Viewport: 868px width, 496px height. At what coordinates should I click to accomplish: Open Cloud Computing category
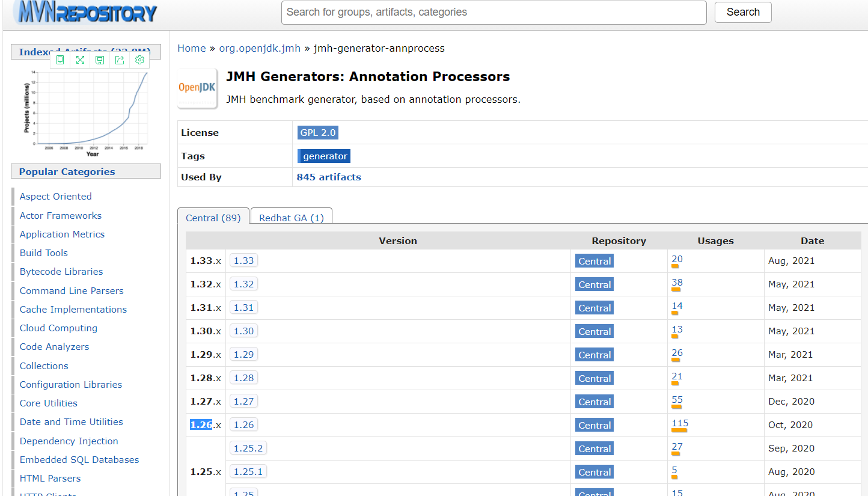pyautogui.click(x=58, y=328)
